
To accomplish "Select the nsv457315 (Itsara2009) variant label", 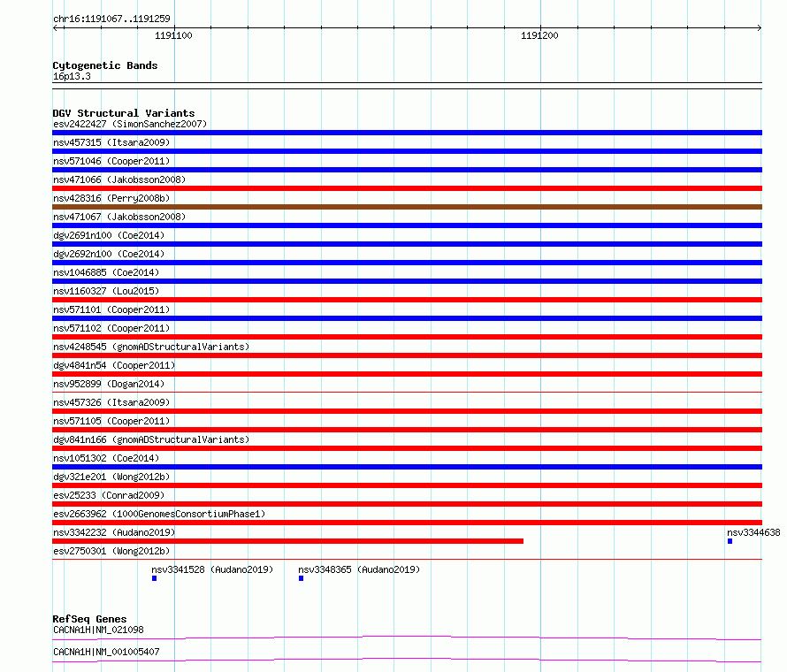I will tap(111, 142).
